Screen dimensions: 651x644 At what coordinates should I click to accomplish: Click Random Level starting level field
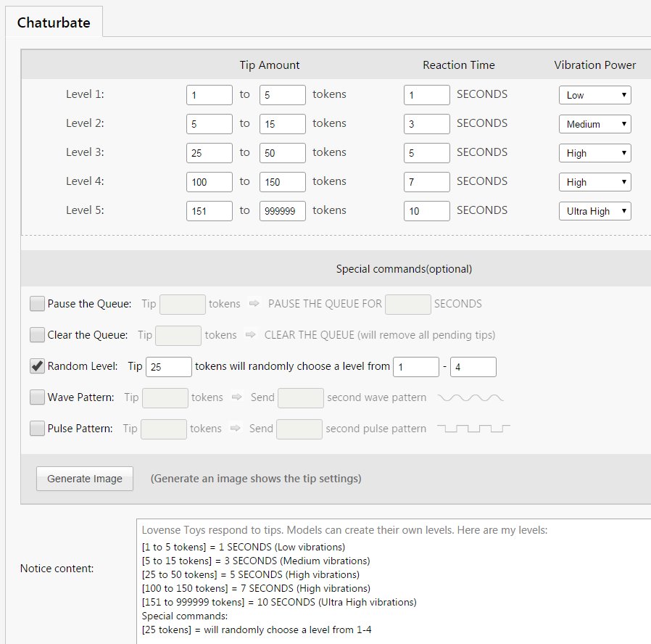click(x=416, y=367)
